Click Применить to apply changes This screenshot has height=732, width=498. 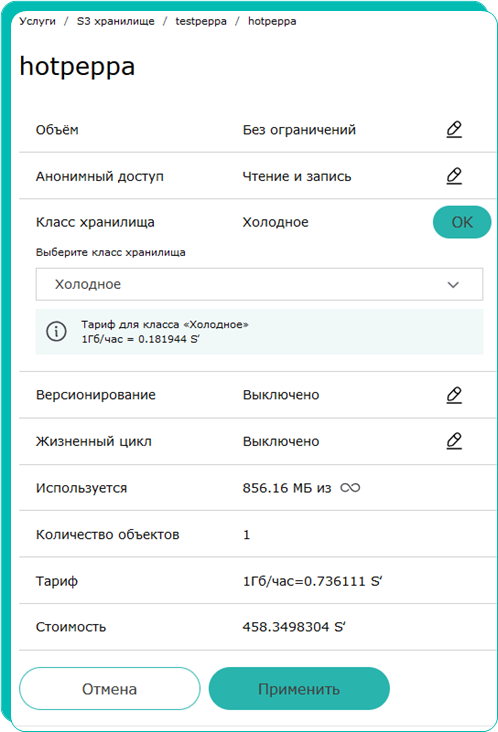pyautogui.click(x=299, y=689)
